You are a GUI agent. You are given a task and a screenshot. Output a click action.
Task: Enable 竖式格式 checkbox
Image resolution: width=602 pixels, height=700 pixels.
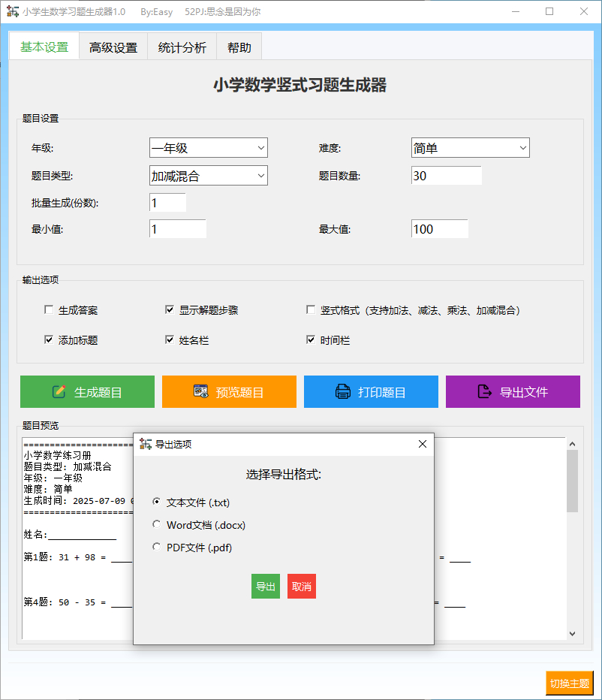click(x=311, y=309)
